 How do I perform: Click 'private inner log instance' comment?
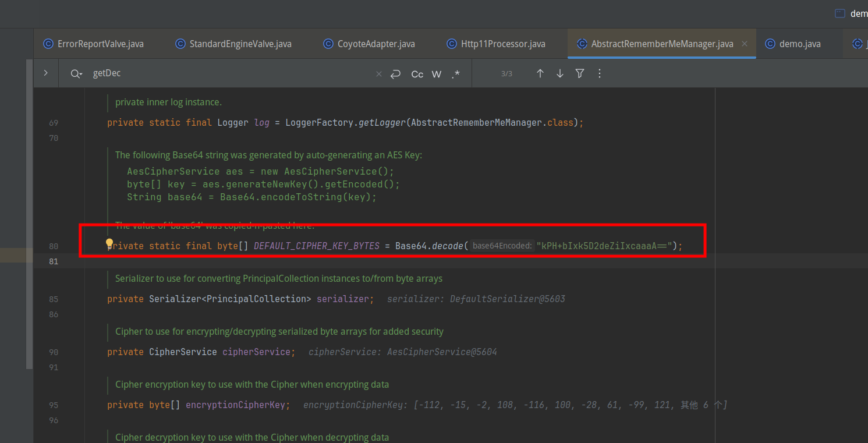168,102
